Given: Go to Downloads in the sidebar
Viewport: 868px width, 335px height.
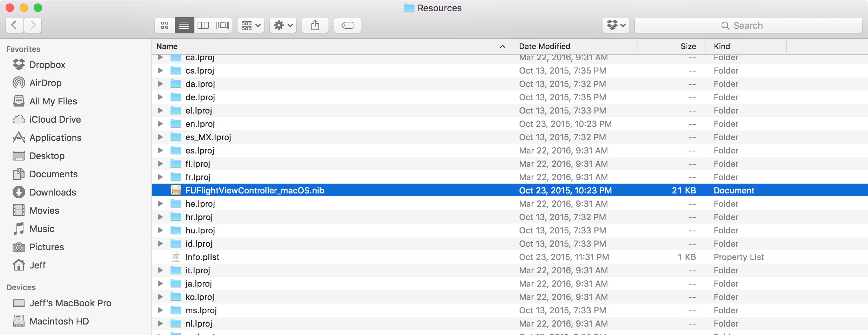Looking at the screenshot, I should (x=53, y=192).
